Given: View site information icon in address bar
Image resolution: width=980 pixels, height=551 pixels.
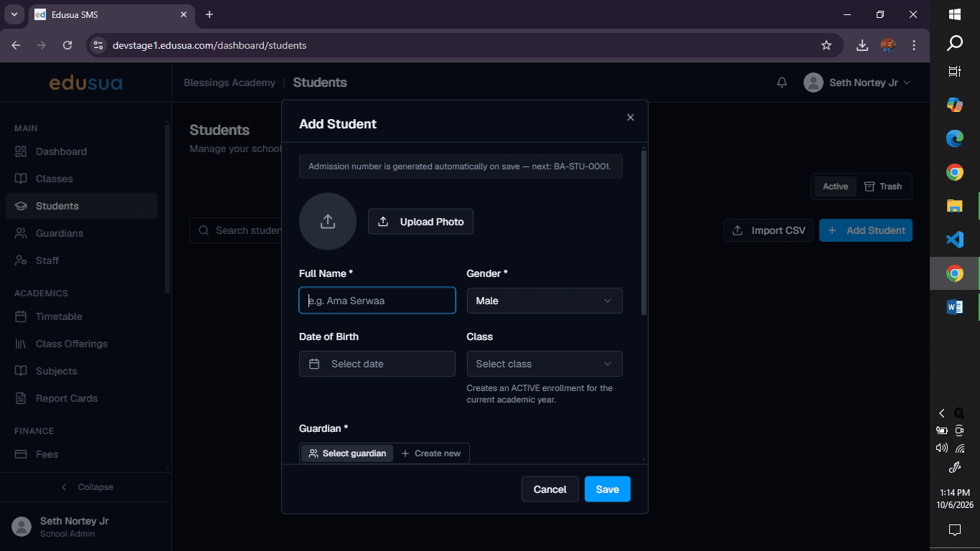Looking at the screenshot, I should (99, 45).
